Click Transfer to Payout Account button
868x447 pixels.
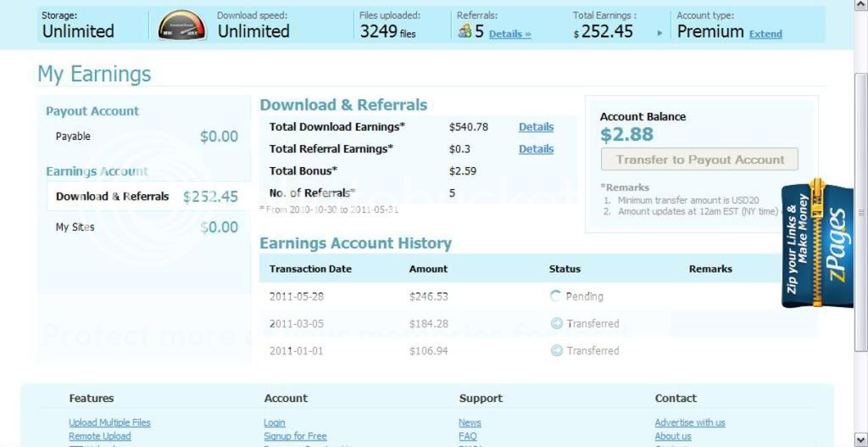[699, 159]
